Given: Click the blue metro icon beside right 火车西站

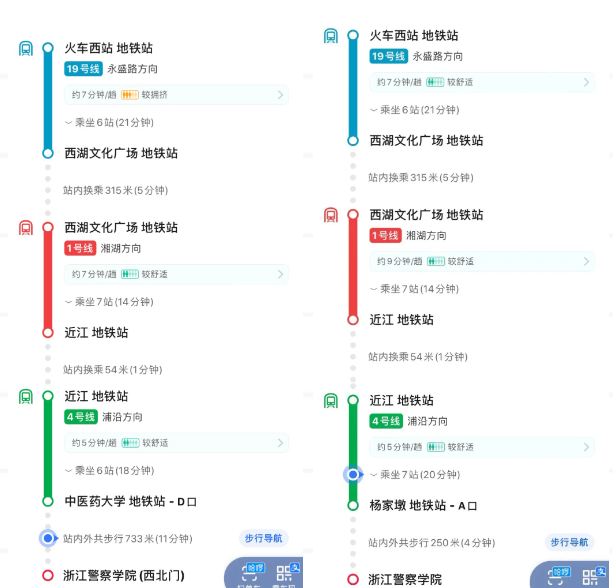Looking at the screenshot, I should point(331,36).
